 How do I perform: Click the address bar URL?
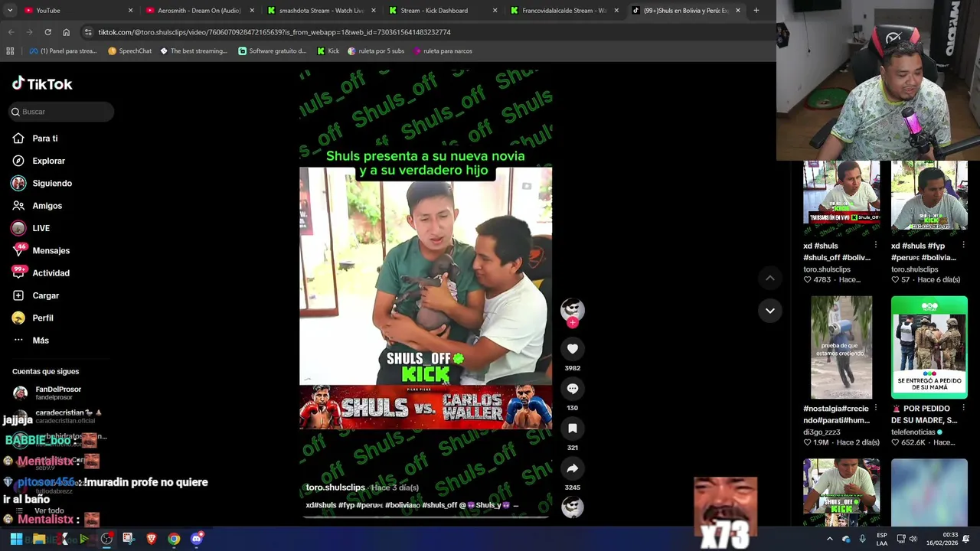point(274,32)
